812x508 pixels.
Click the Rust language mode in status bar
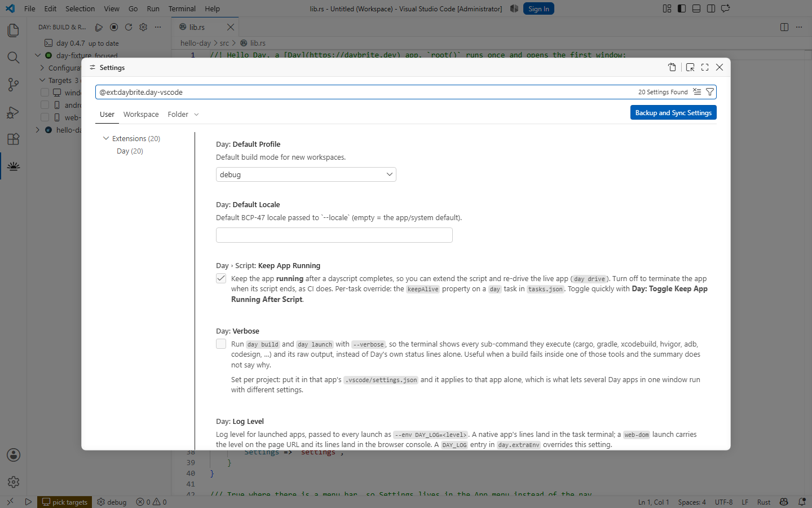(x=764, y=502)
